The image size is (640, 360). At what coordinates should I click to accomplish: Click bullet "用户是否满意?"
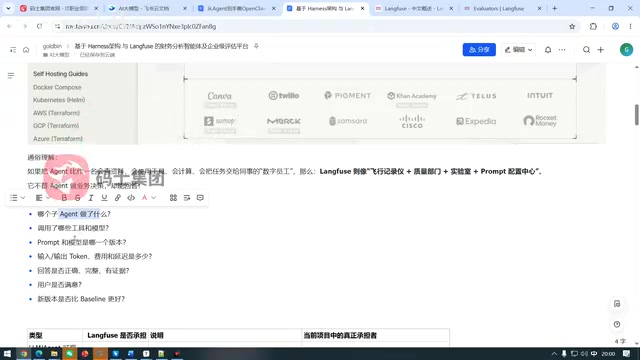(x=60, y=285)
